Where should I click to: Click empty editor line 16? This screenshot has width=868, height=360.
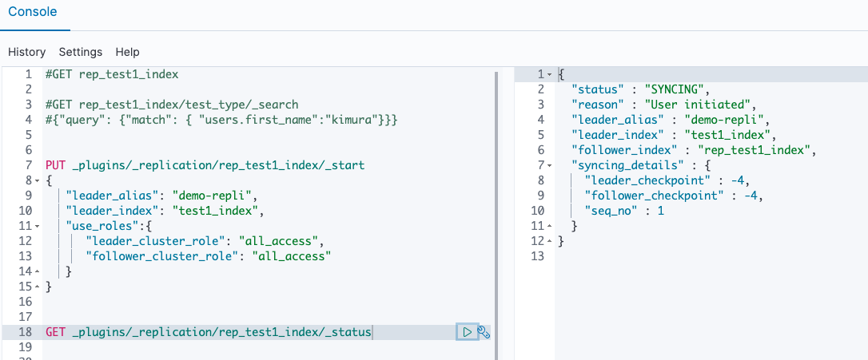pyautogui.click(x=270, y=302)
